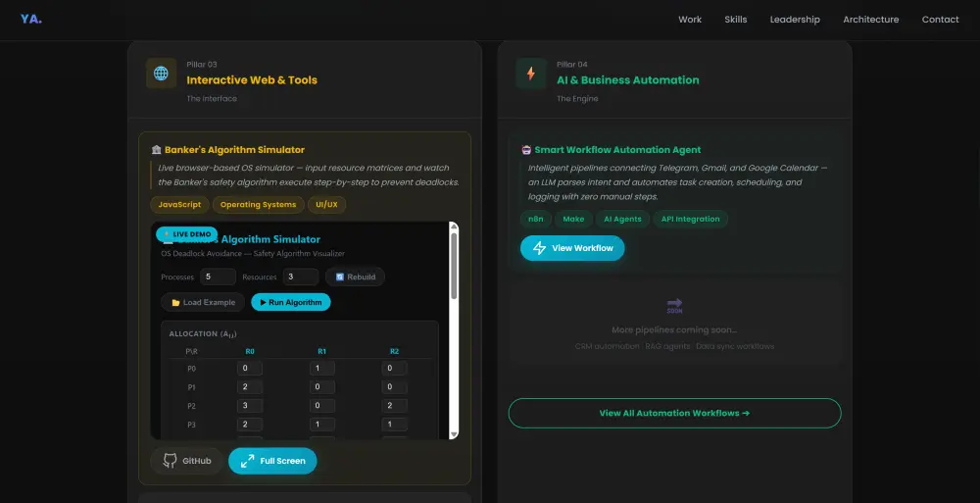Click the expand arrows icon on Full Screen

pyautogui.click(x=248, y=461)
